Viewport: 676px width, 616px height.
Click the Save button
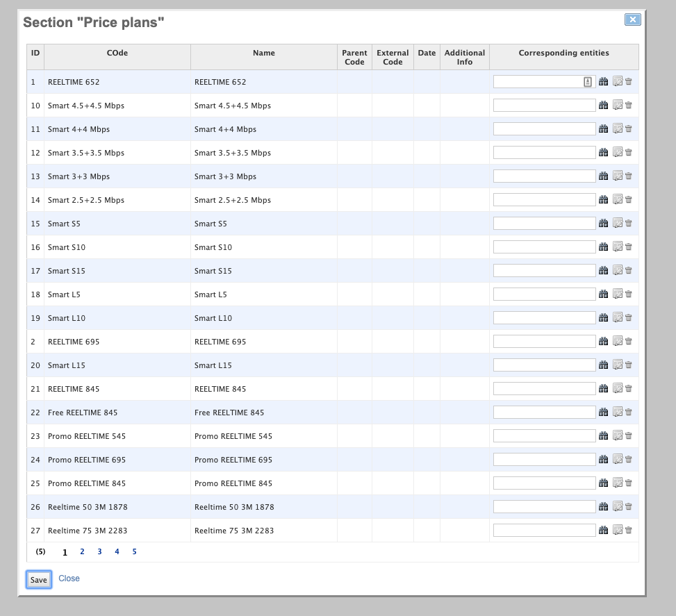39,580
